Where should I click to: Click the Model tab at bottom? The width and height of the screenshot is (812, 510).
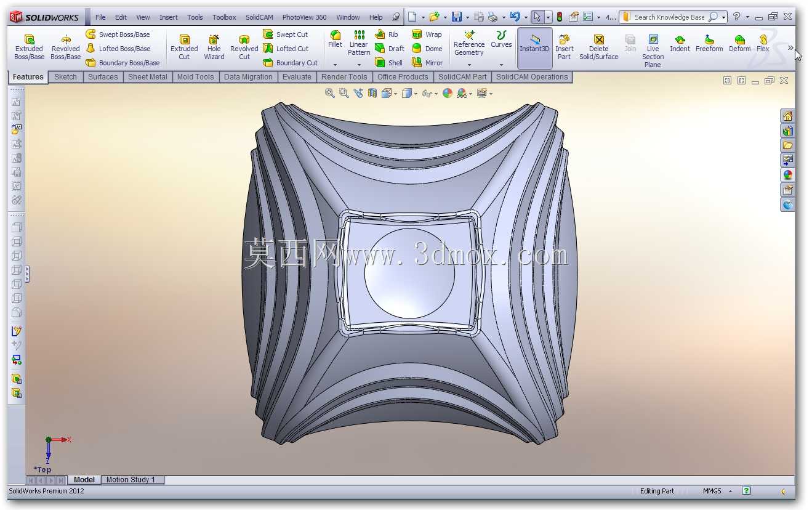[x=84, y=480]
